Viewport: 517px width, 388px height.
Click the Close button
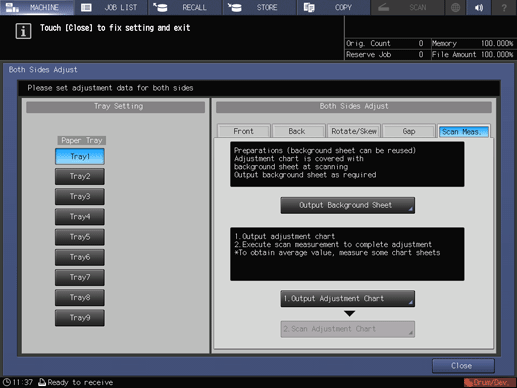(x=463, y=366)
